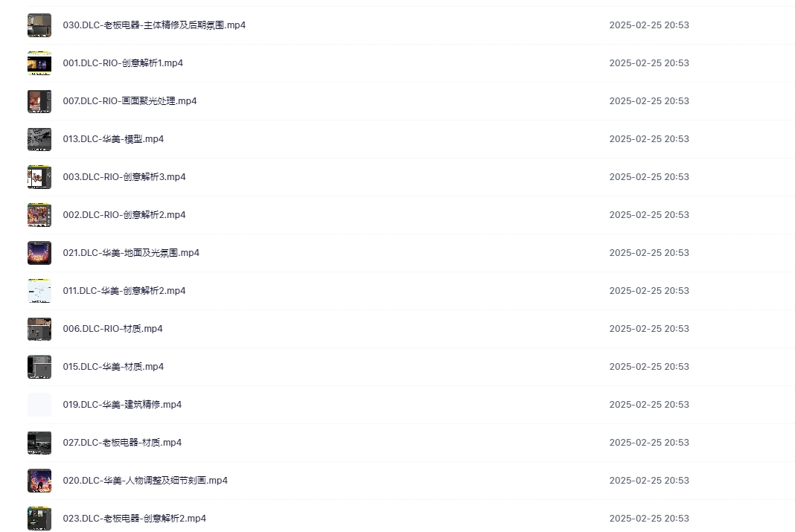Screen dimensions: 795x532
Task: Open thumbnail for 013.DLC-华美-模型.mp4
Action: [x=39, y=139]
